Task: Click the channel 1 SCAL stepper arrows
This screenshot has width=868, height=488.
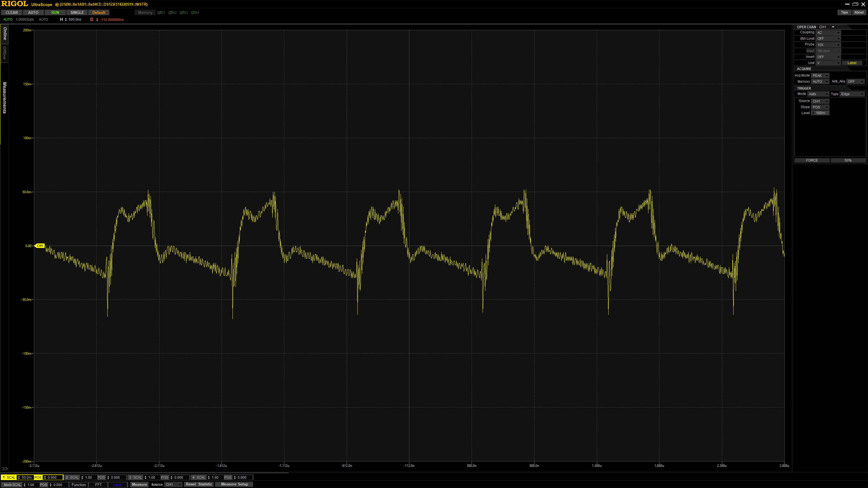Action: (x=19, y=477)
